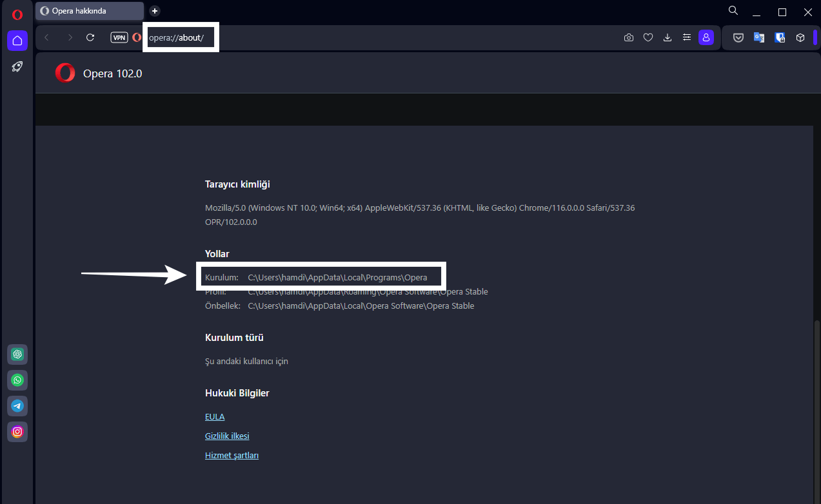821x504 pixels.
Task: Click the Önbellek path text
Action: [x=361, y=306]
